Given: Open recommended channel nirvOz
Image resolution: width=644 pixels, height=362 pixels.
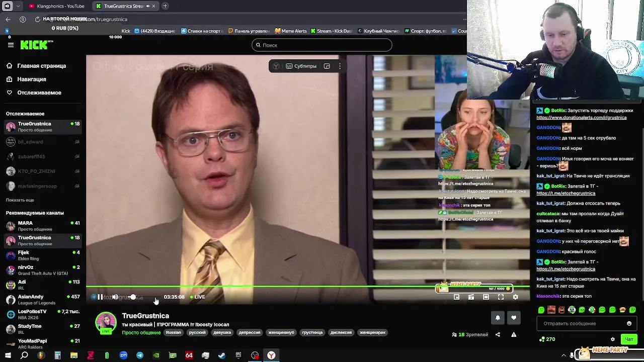Looking at the screenshot, I should click(43, 270).
